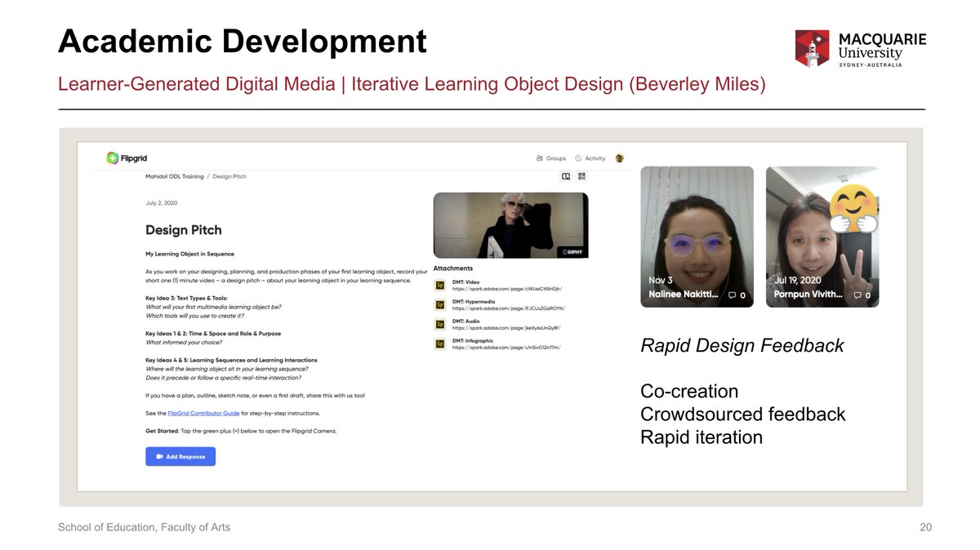980x550 pixels.
Task: Go to Mahidol ODL Training breadcrumb
Action: [174, 176]
